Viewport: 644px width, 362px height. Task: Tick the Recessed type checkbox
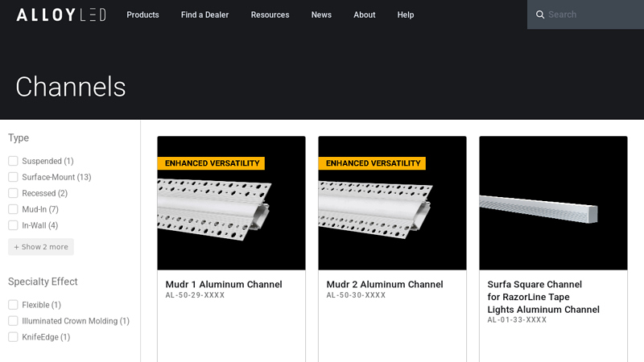(x=13, y=193)
